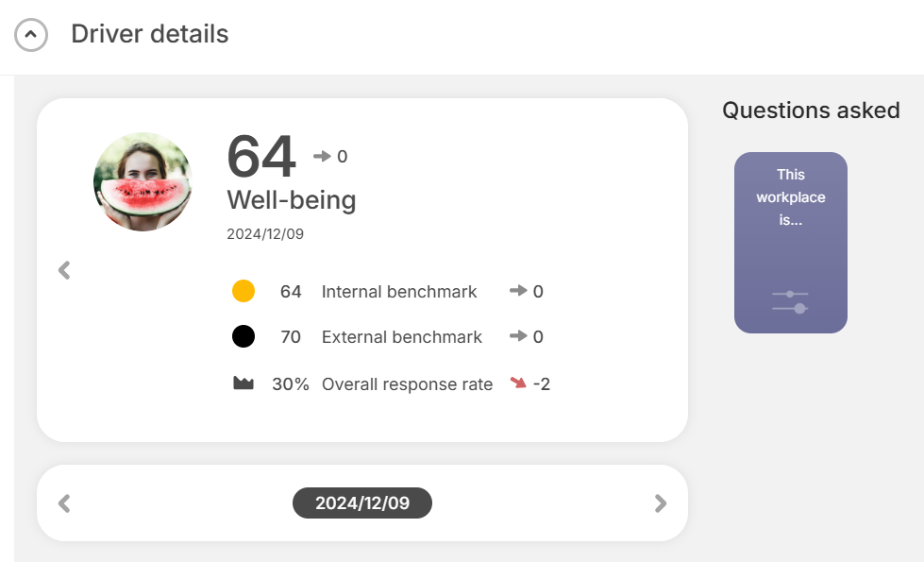Click the watermelon profile photo
The width and height of the screenshot is (924, 562).
pyautogui.click(x=143, y=181)
